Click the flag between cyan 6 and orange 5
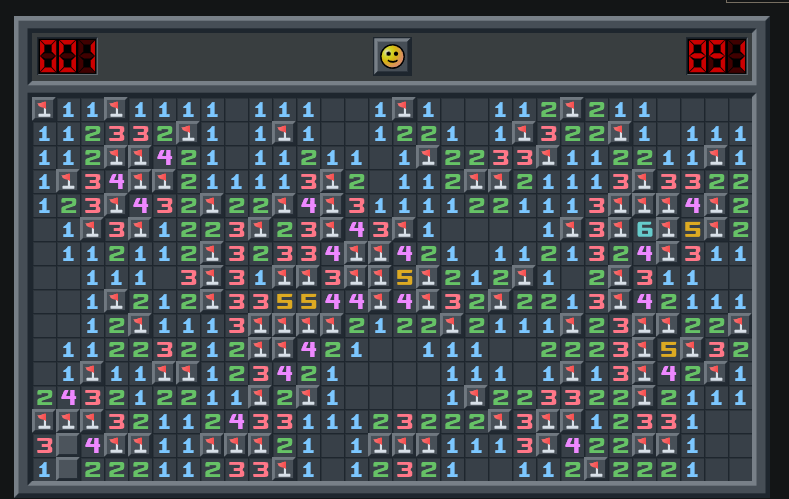Screen dimensions: 789x499 point(668,230)
